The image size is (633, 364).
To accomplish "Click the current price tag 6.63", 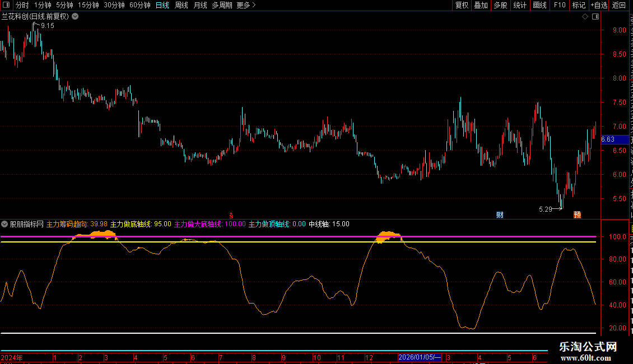I will 615,139.
